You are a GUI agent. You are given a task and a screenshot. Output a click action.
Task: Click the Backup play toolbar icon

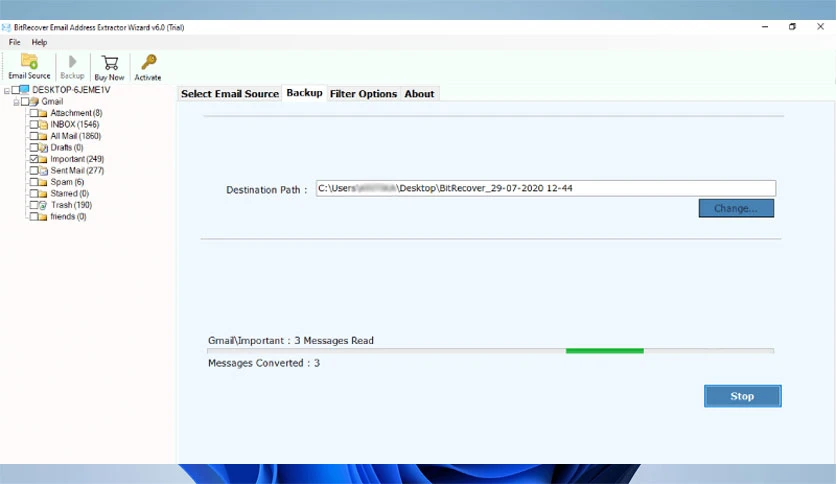pos(73,61)
